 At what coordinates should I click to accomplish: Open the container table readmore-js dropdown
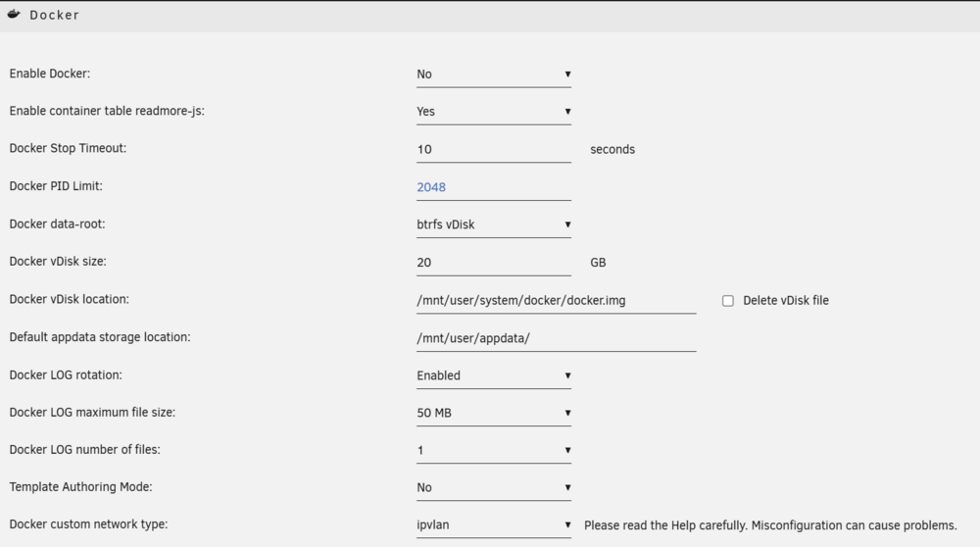point(494,112)
